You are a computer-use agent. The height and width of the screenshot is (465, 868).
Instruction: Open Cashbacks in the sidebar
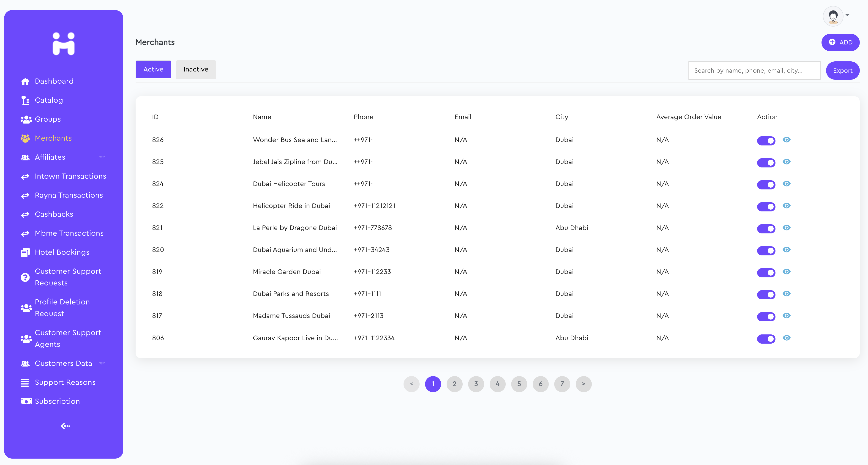click(x=54, y=214)
